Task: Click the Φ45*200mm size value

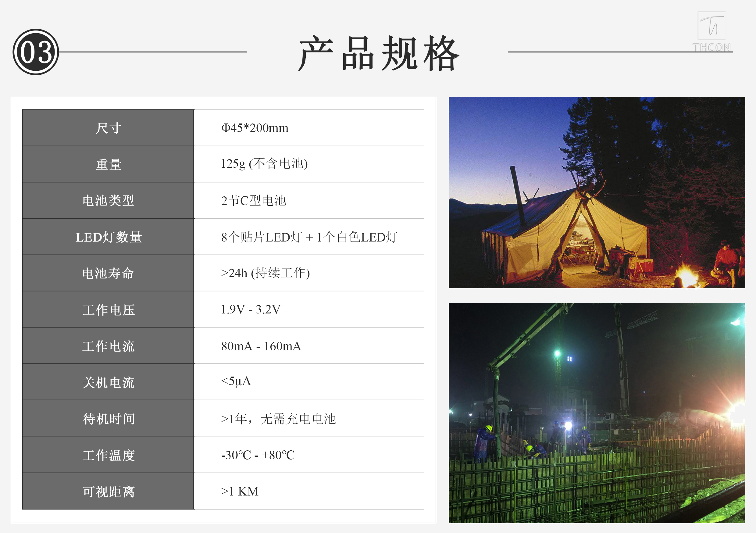Action: click(255, 128)
